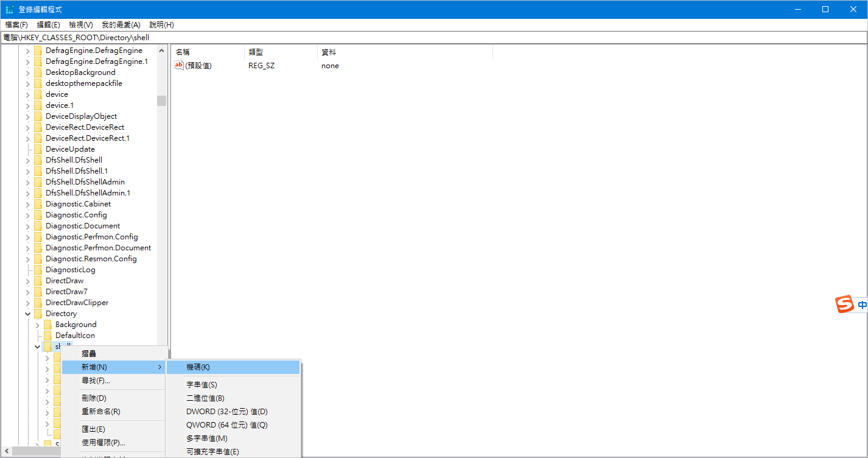Click the DesktopBackground folder icon
The width and height of the screenshot is (868, 458).
point(38,72)
